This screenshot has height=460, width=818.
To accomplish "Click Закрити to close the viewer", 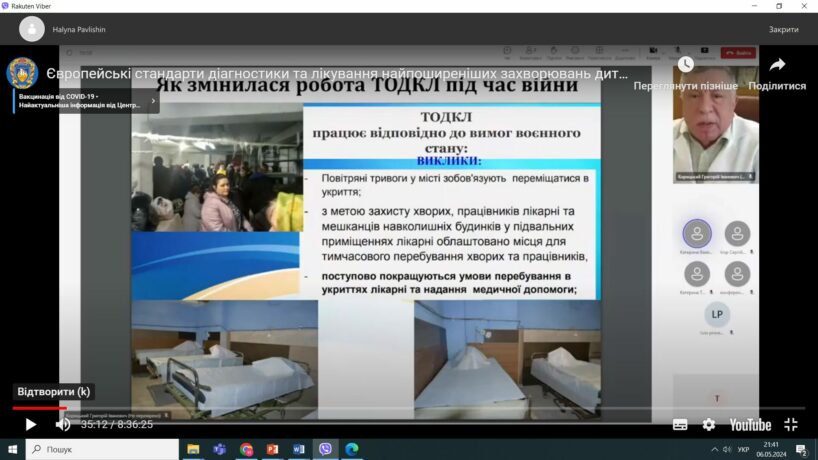I will tap(783, 30).
